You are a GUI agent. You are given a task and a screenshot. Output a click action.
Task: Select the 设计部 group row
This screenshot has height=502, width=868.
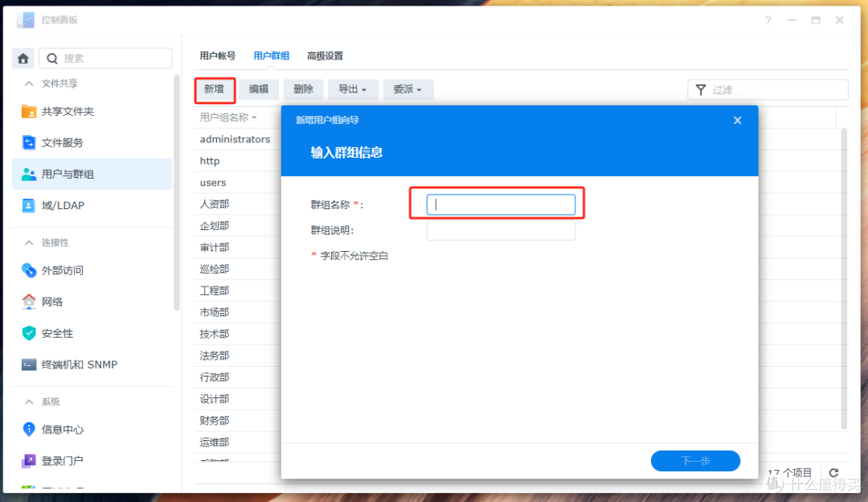(239, 399)
